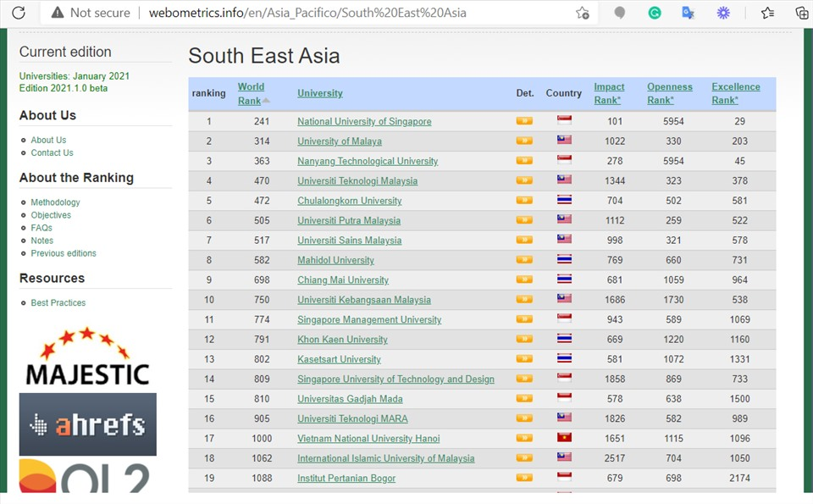Open details icon for Universiti Putra Malaysia
The image size is (813, 504).
point(524,220)
